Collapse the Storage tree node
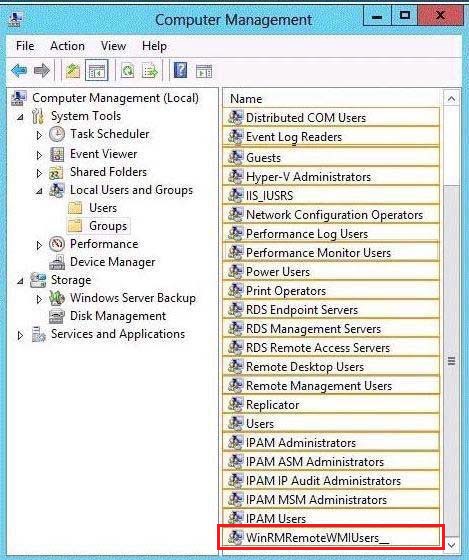The width and height of the screenshot is (469, 560). (x=20, y=281)
